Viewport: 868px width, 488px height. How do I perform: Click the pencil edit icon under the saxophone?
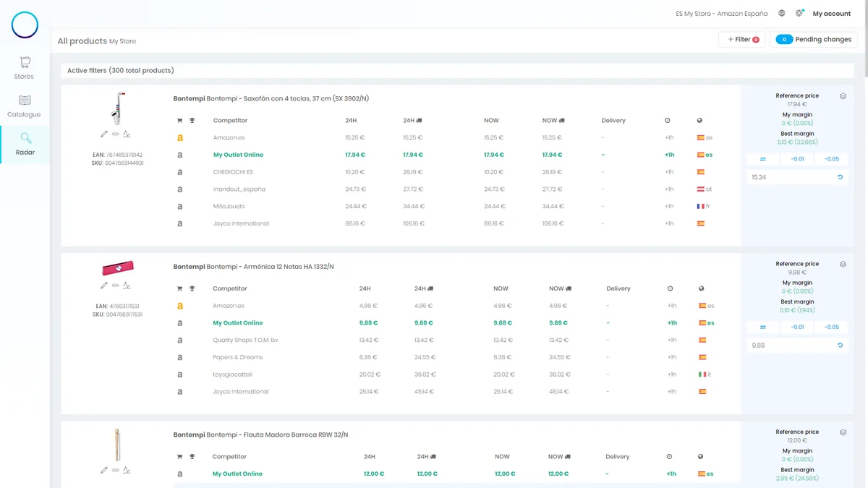point(104,134)
